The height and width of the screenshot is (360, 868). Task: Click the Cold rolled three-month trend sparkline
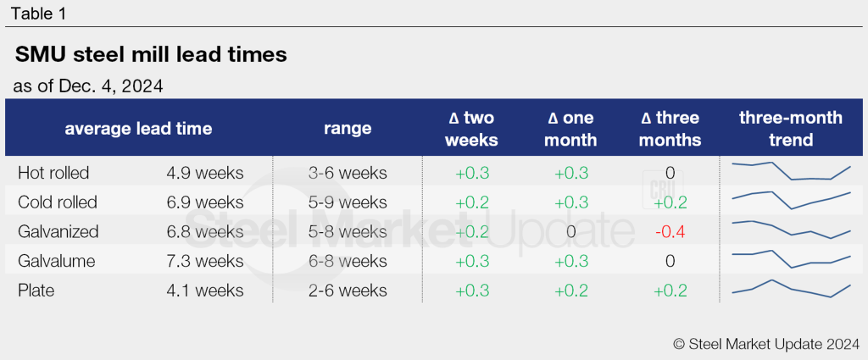pyautogui.click(x=790, y=201)
